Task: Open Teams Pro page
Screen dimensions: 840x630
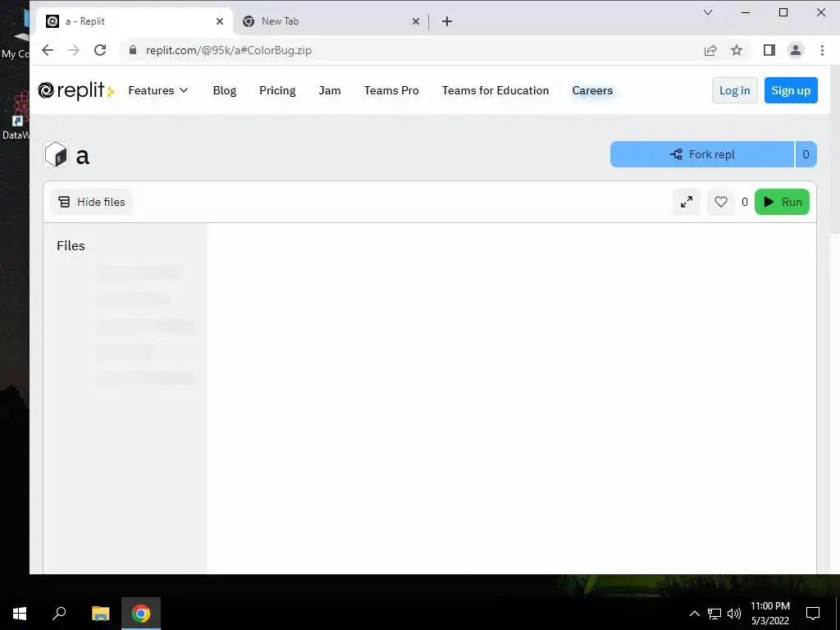Action: pyautogui.click(x=391, y=90)
